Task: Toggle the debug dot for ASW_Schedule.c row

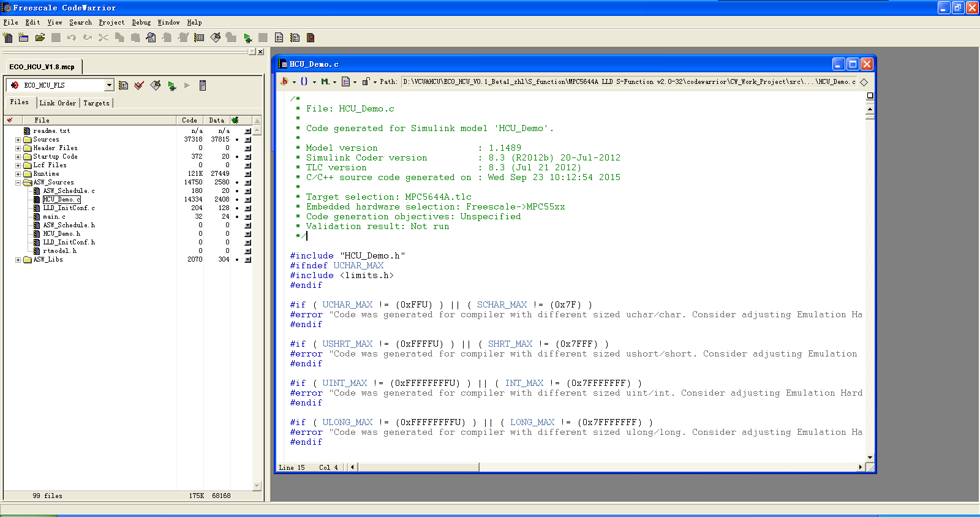Action: [x=236, y=191]
